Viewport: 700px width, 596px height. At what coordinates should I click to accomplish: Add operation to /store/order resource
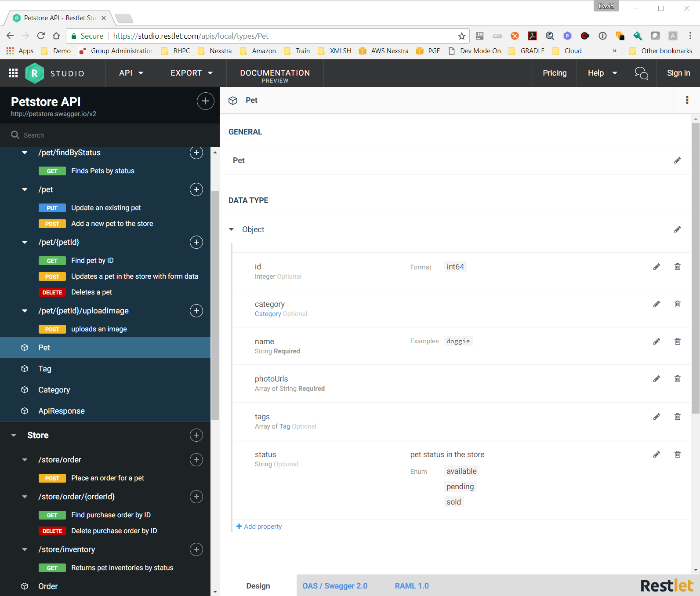(x=196, y=460)
